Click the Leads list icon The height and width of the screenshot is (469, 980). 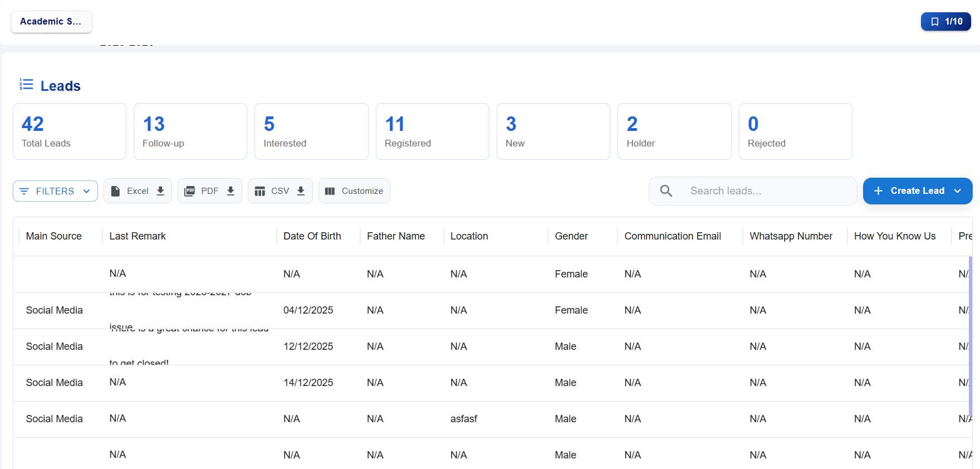tap(26, 85)
